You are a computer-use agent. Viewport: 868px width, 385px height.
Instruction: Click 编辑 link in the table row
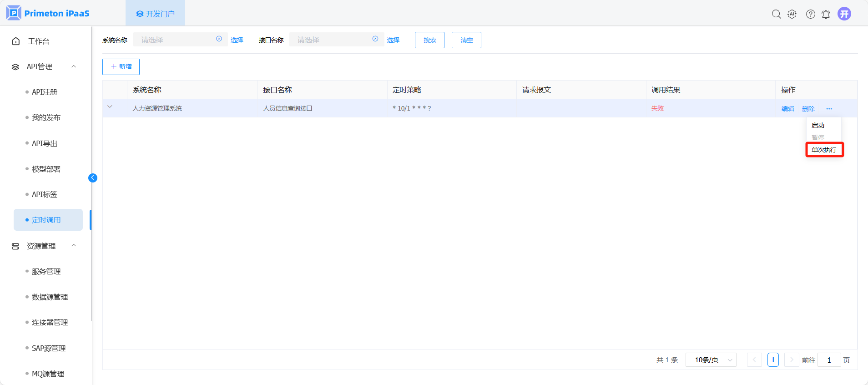pyautogui.click(x=787, y=109)
